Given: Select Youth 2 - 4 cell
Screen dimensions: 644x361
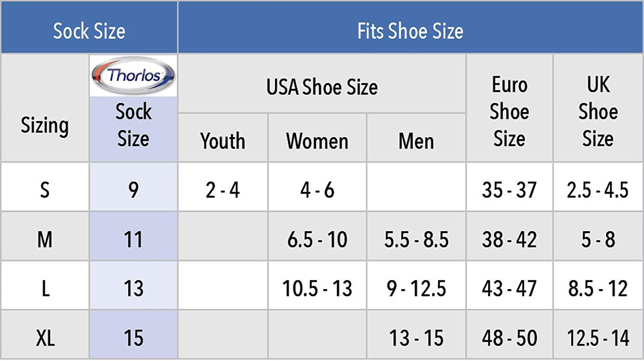Looking at the screenshot, I should [x=222, y=190].
